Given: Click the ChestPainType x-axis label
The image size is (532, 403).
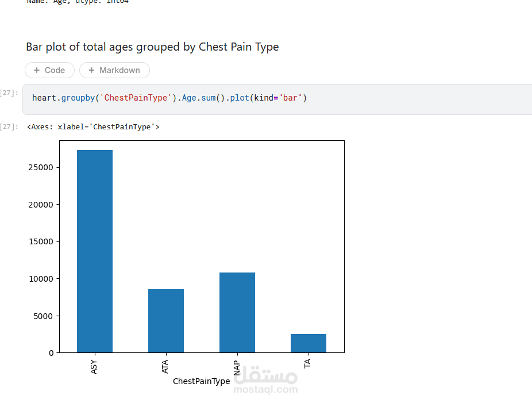Looking at the screenshot, I should point(201,381).
